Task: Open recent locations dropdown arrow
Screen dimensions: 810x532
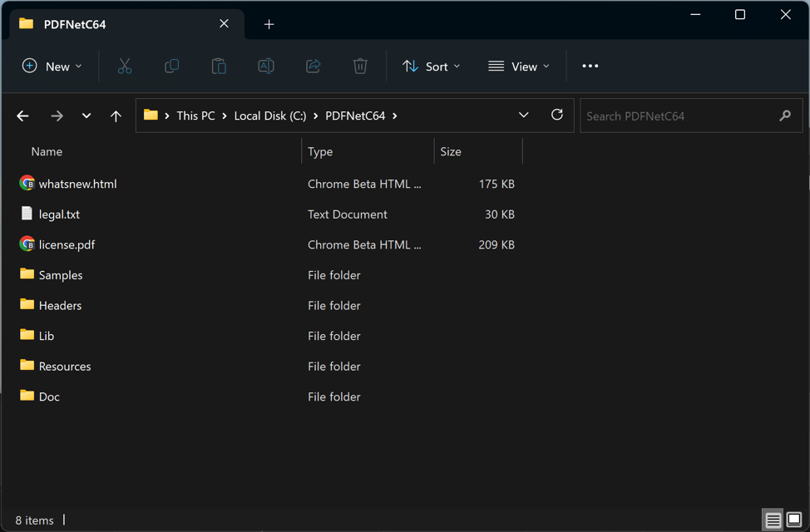Action: pyautogui.click(x=86, y=116)
